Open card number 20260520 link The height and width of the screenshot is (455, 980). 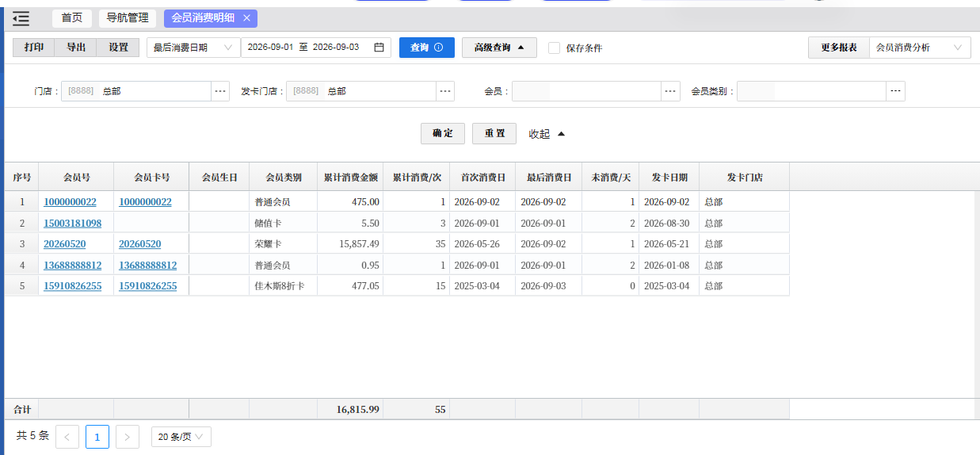[139, 244]
